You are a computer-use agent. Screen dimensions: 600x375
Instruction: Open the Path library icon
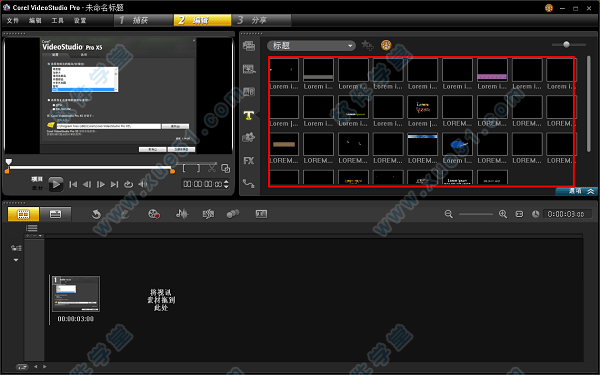[x=249, y=184]
